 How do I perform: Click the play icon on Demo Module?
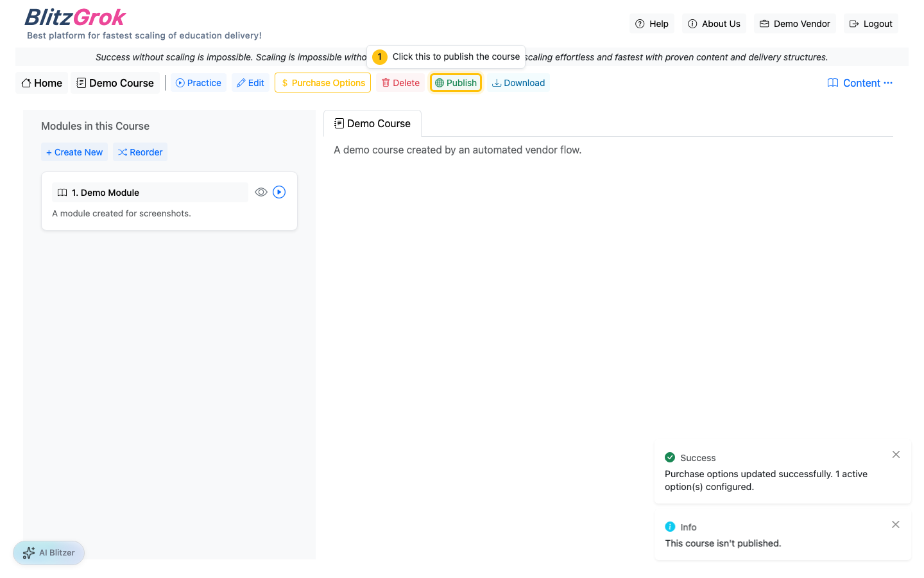tap(279, 192)
